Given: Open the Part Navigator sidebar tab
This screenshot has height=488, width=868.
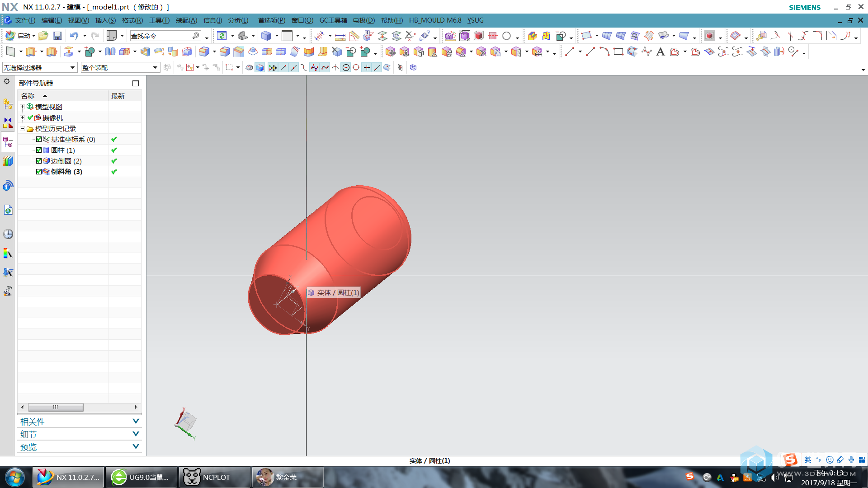Looking at the screenshot, I should 8,143.
